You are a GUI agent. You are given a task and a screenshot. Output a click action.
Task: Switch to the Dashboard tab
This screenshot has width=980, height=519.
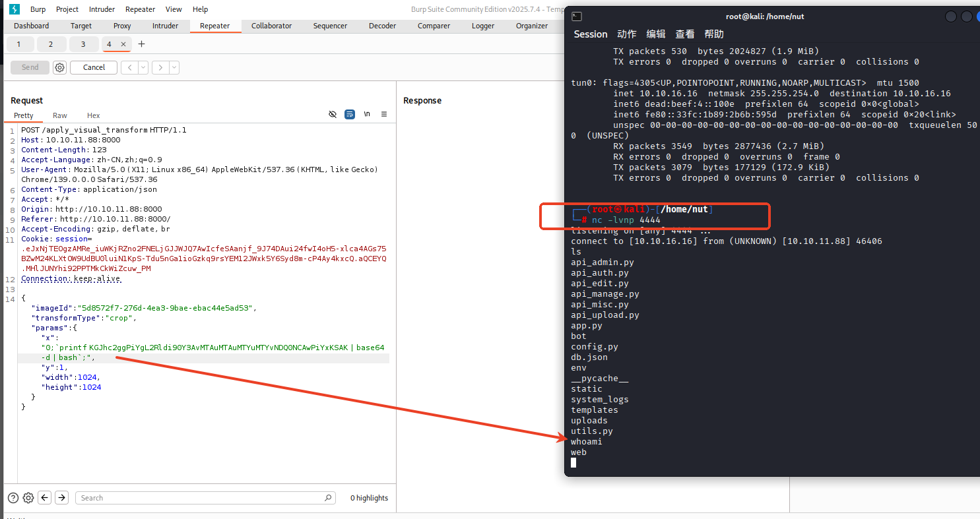pos(32,26)
